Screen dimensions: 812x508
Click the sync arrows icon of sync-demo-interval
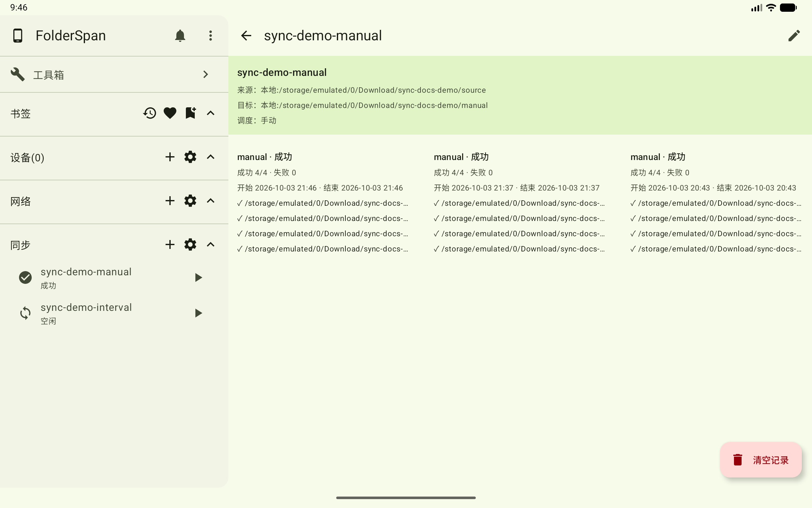(25, 313)
